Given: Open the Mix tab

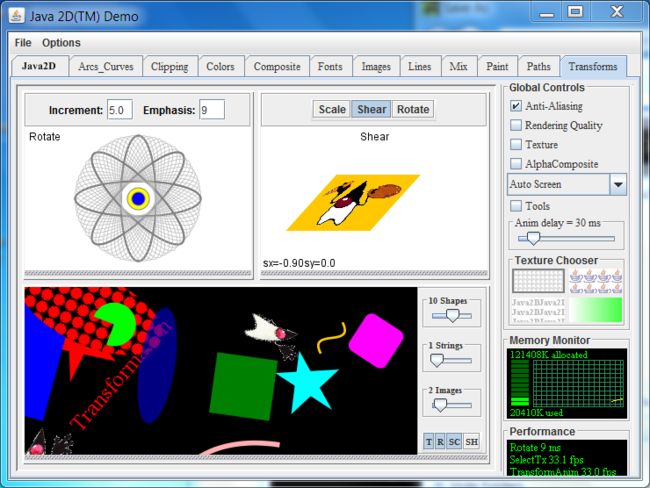Looking at the screenshot, I should tap(458, 66).
